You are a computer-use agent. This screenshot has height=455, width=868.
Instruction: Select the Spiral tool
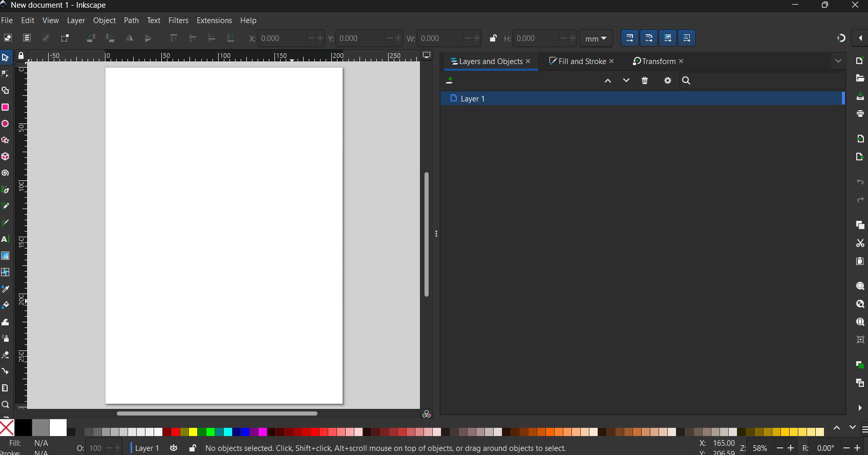[6, 173]
